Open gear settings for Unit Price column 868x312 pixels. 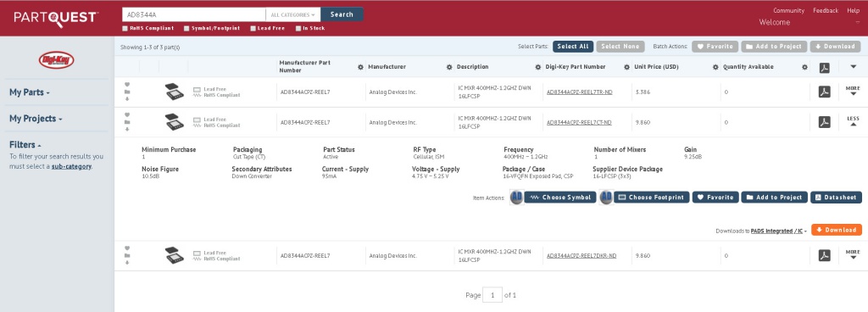(x=715, y=67)
